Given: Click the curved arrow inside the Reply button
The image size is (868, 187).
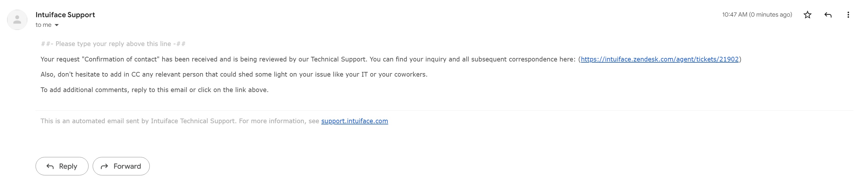Looking at the screenshot, I should pyautogui.click(x=50, y=166).
